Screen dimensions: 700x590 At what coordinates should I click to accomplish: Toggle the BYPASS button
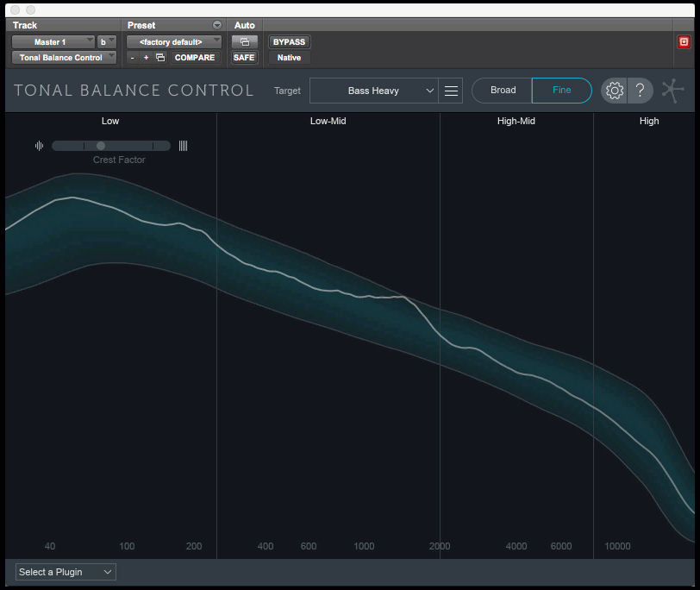(x=290, y=42)
